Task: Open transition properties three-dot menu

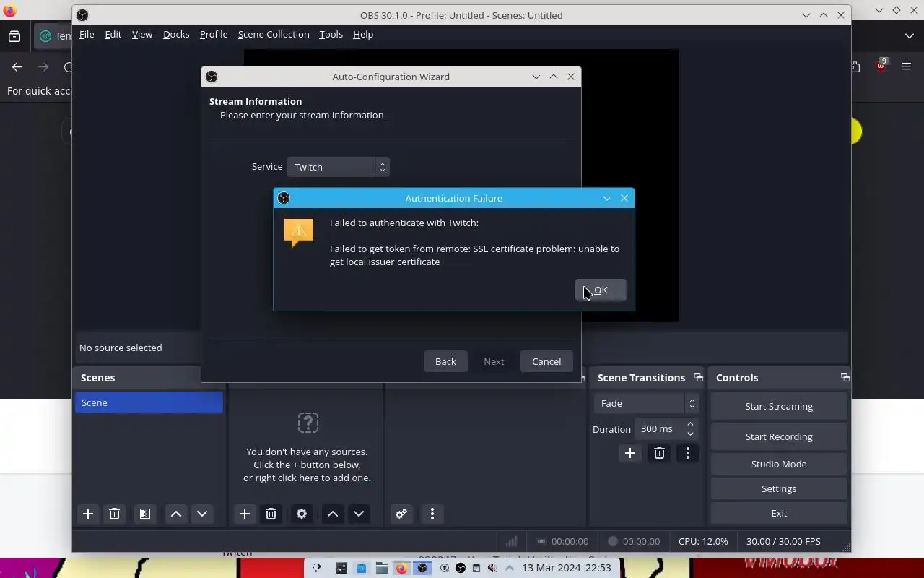Action: pos(688,453)
